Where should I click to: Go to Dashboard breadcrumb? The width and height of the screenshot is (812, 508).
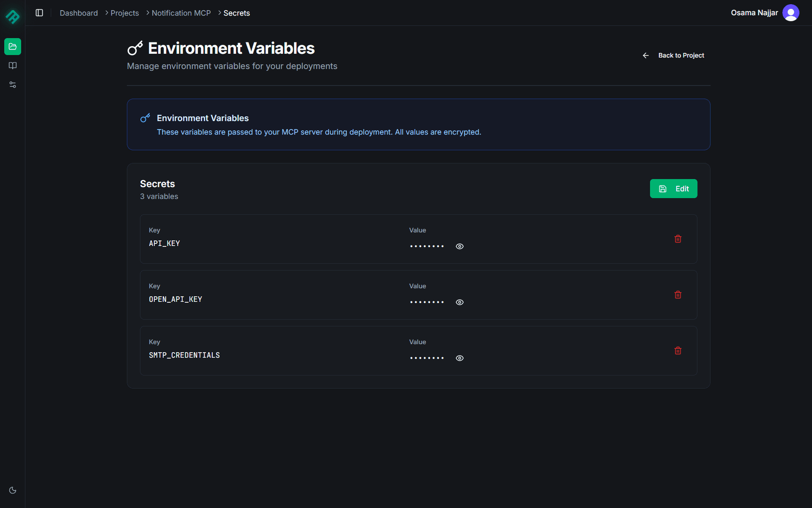(x=79, y=13)
